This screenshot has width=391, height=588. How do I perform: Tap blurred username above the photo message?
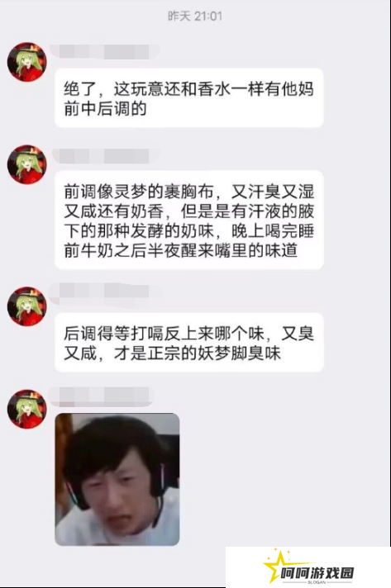click(x=102, y=396)
